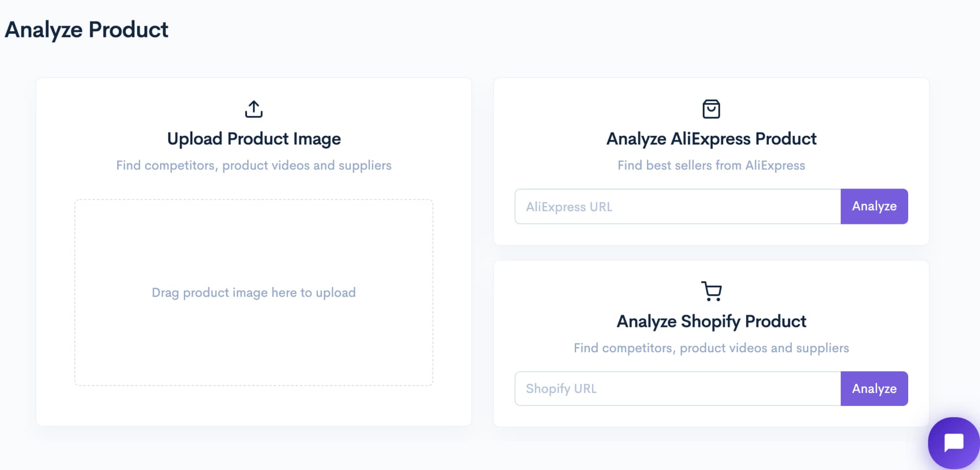Click the drag product image upload area
This screenshot has height=470, width=980.
(254, 292)
